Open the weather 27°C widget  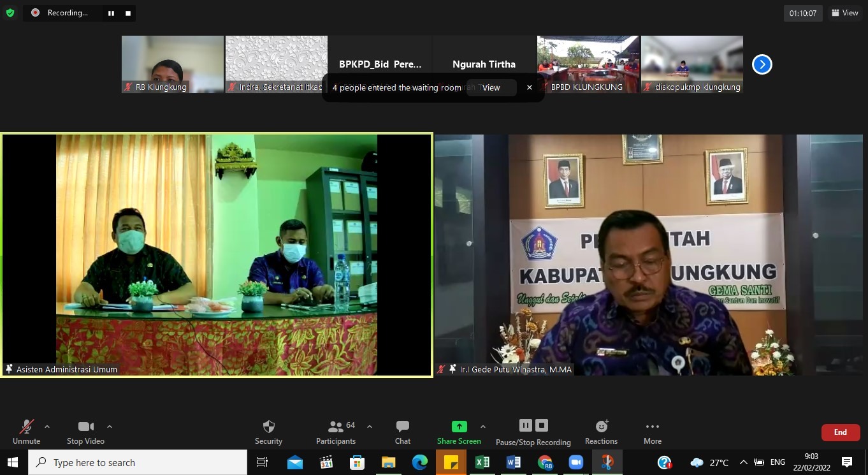pos(709,462)
